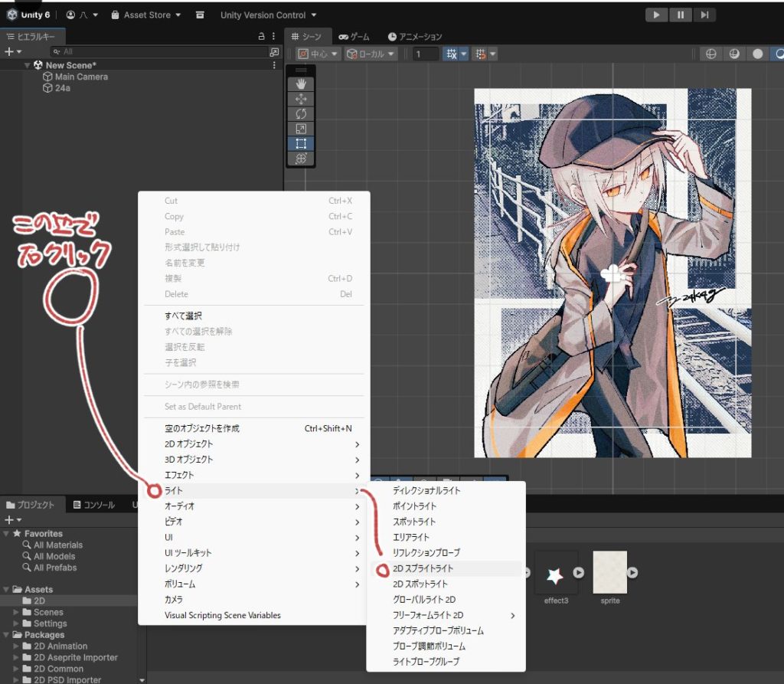Select Main Camera in the hierarchy
This screenshot has width=784, height=684.
(81, 77)
